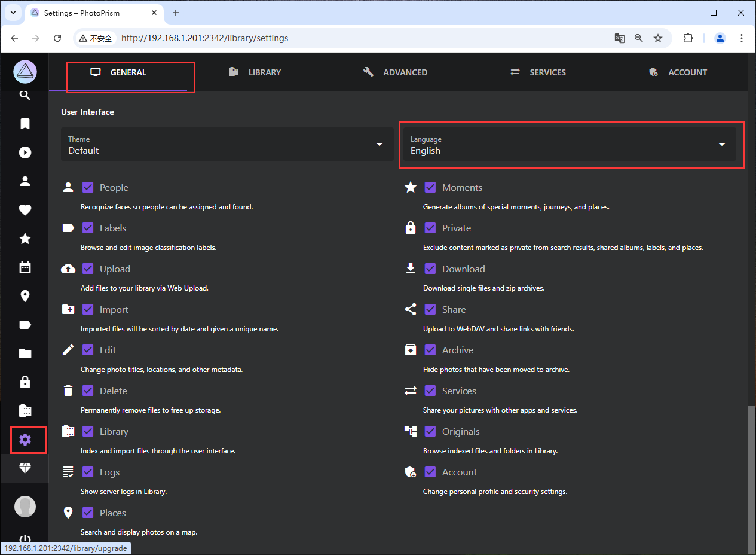This screenshot has height=555, width=756.
Task: Open Moments via the sidebar star icon
Action: pyautogui.click(x=25, y=239)
